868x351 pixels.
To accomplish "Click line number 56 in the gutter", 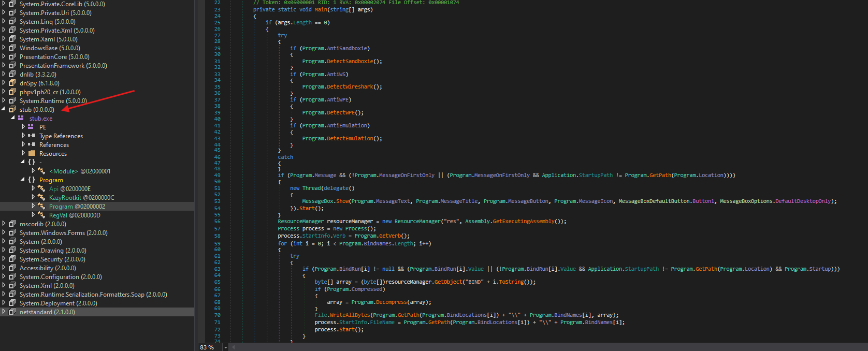I will tap(217, 222).
